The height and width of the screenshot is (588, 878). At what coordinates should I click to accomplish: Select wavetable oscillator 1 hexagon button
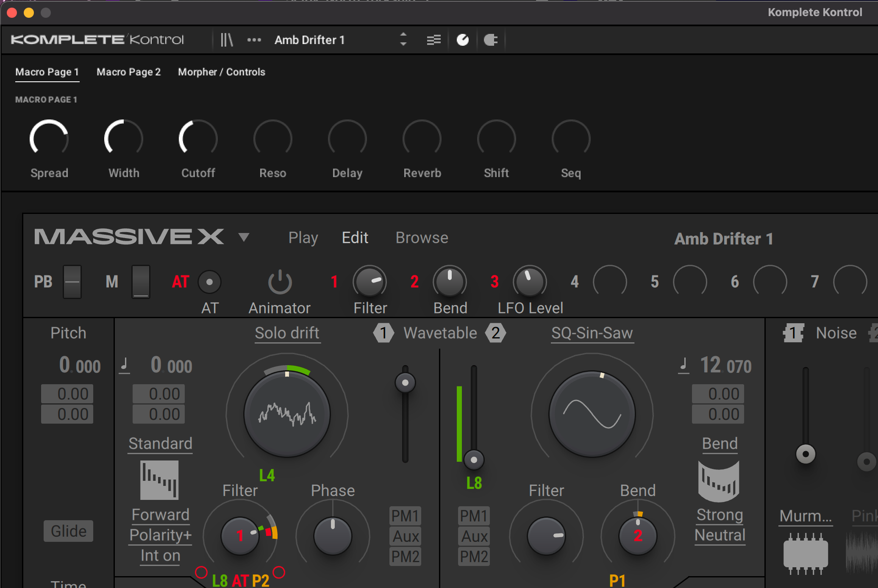click(x=383, y=333)
